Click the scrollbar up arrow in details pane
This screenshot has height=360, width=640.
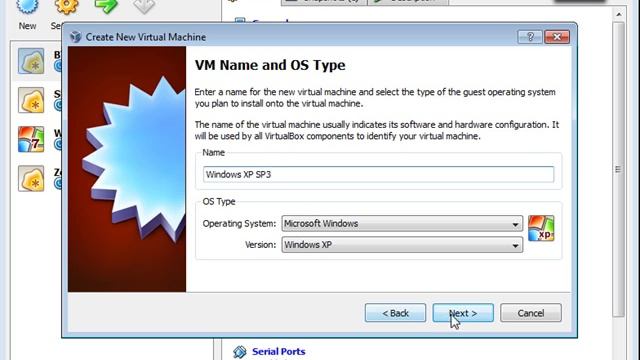pos(619,14)
